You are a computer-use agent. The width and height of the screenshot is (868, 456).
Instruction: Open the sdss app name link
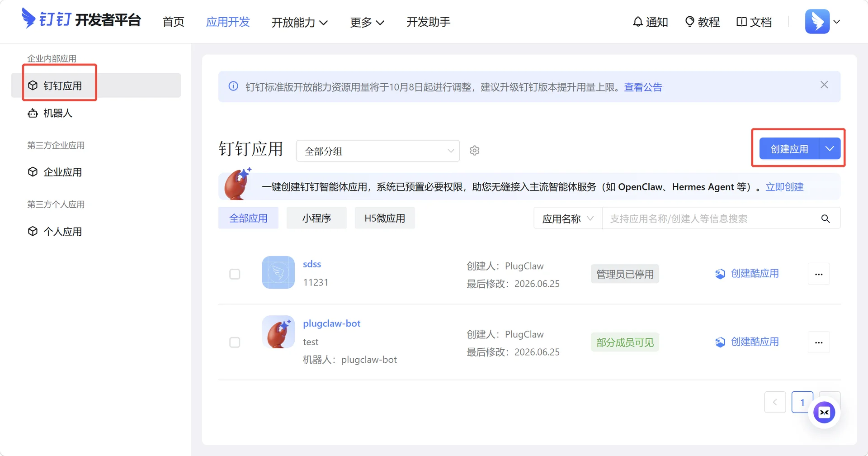tap(312, 264)
